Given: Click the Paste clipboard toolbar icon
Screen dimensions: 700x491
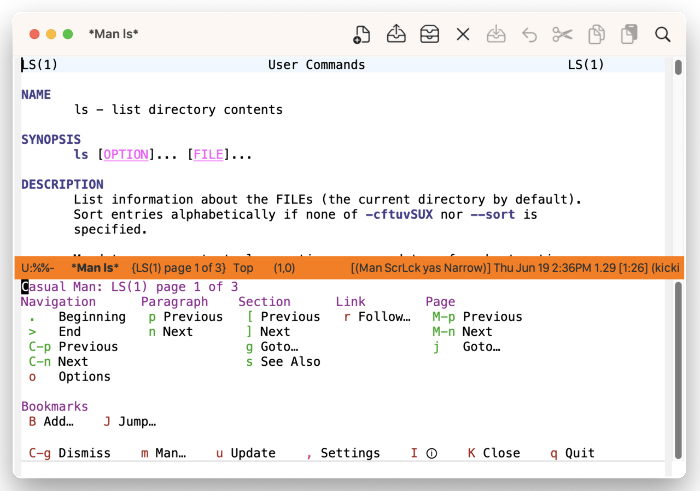Looking at the screenshot, I should click(x=629, y=35).
